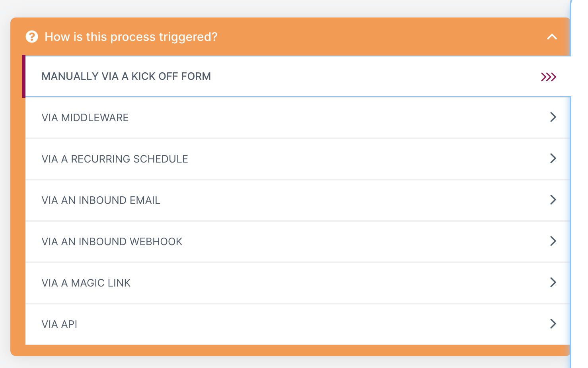Select Via An Inbound Email trigger
The height and width of the screenshot is (368, 588).
(101, 200)
